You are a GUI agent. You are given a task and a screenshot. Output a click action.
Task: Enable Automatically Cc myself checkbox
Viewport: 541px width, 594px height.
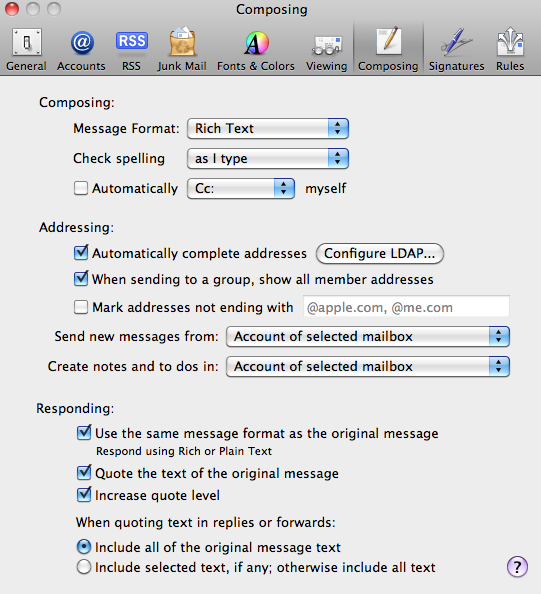pos(81,188)
